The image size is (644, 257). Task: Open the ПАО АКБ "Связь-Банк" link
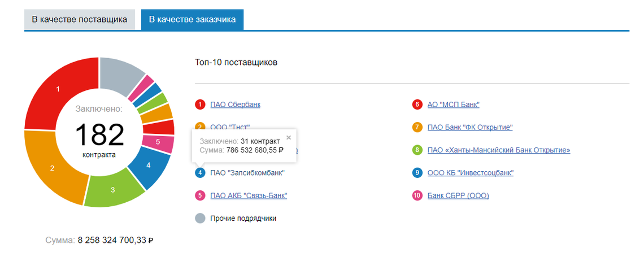[249, 195]
